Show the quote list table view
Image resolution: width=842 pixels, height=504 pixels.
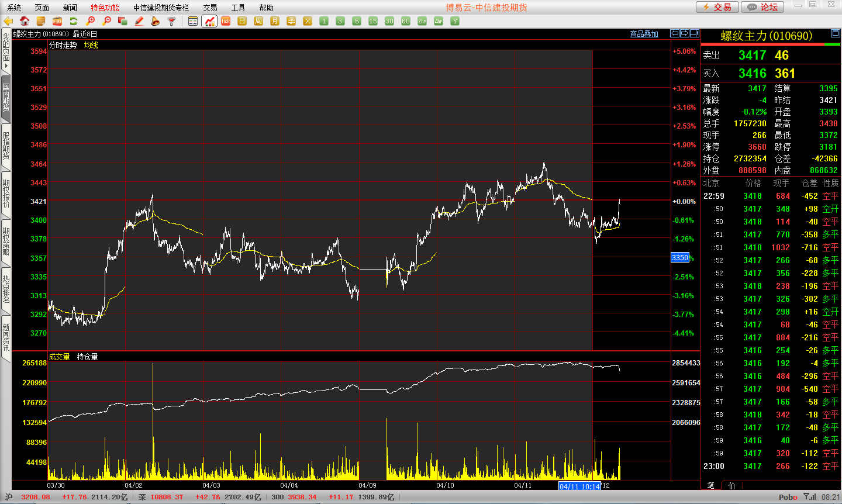coord(193,21)
